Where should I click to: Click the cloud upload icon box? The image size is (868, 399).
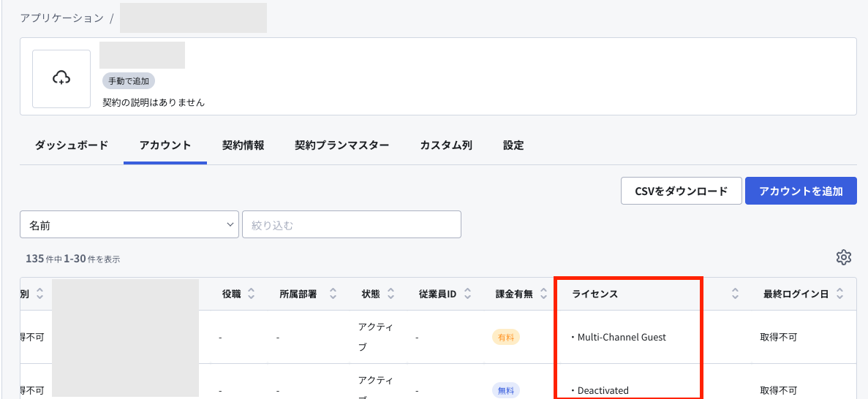(x=61, y=79)
